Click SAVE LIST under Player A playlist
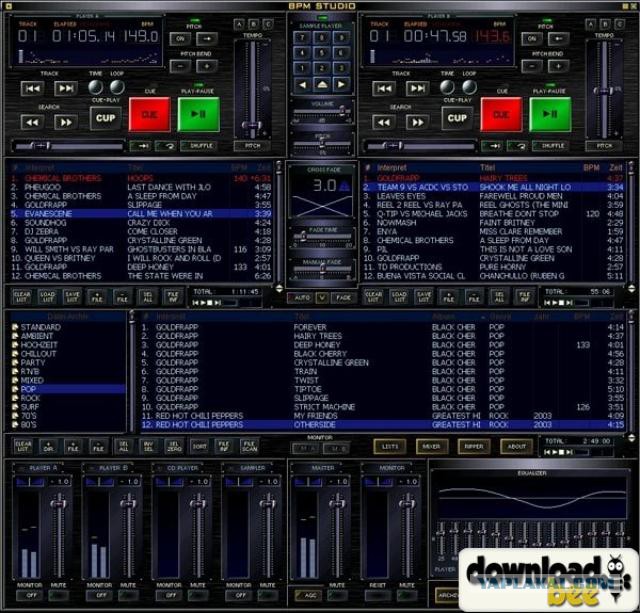The image size is (640, 613). pos(72,297)
